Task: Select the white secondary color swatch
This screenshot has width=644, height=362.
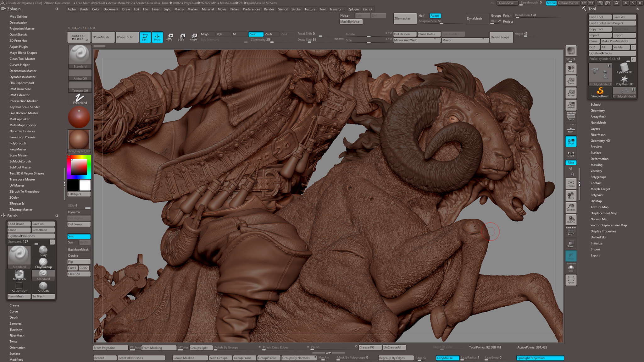Action: 85,185
